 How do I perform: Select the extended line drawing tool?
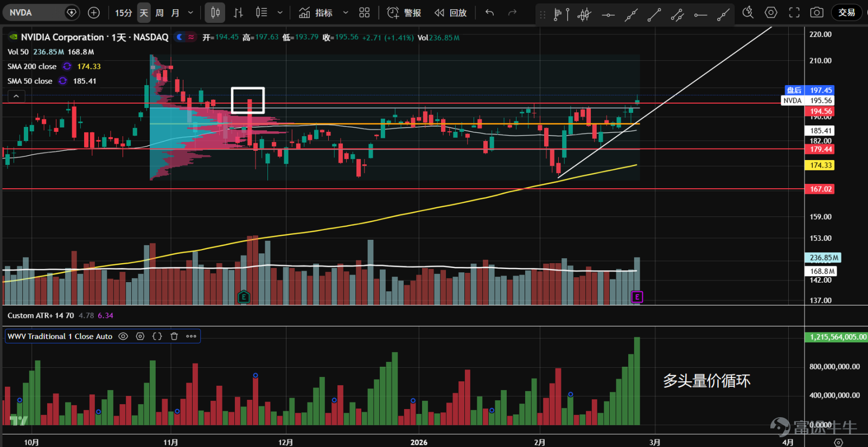point(631,15)
